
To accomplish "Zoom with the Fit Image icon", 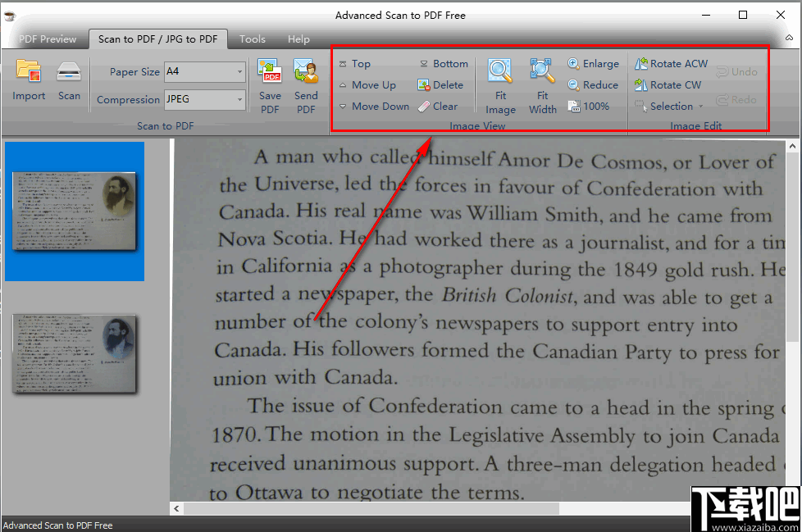I will coord(500,86).
